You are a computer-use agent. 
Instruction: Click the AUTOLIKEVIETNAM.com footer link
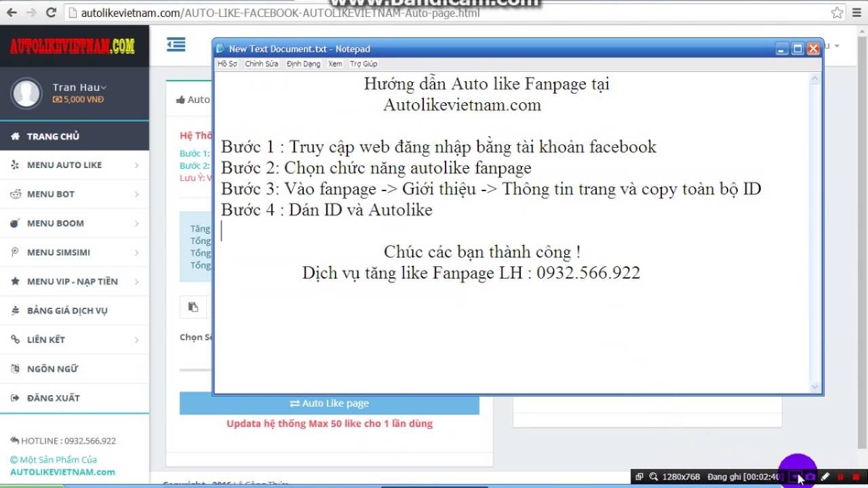tap(62, 472)
